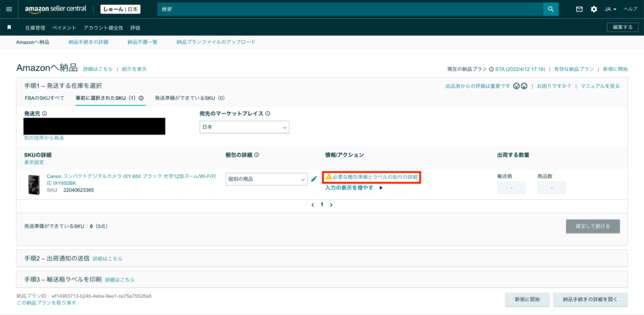The height and width of the screenshot is (315, 644).
Task: Click 表示設定 link
Action: pos(34,162)
